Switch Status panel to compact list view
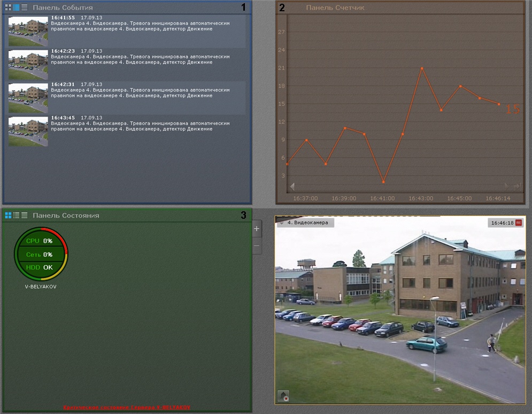 point(24,215)
